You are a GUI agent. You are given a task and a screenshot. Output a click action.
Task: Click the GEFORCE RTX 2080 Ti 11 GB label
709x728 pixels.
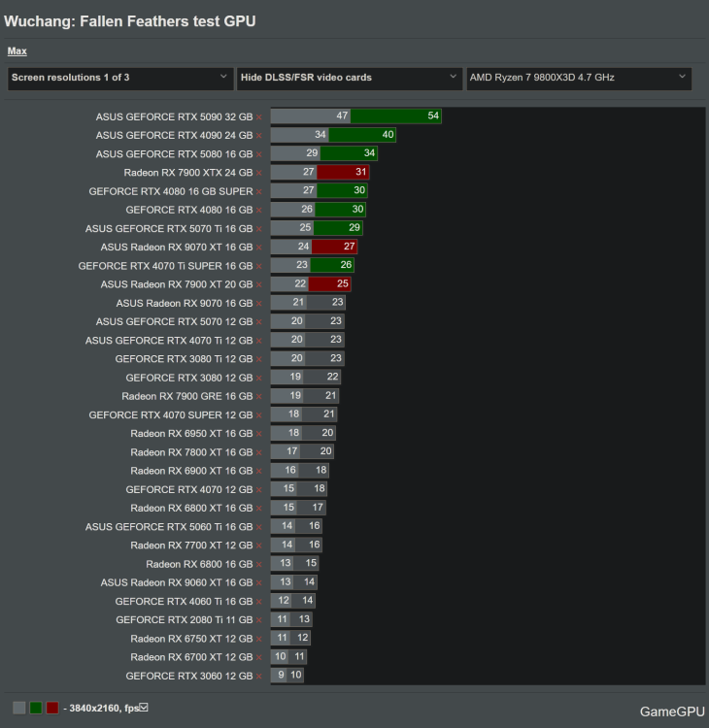point(184,620)
